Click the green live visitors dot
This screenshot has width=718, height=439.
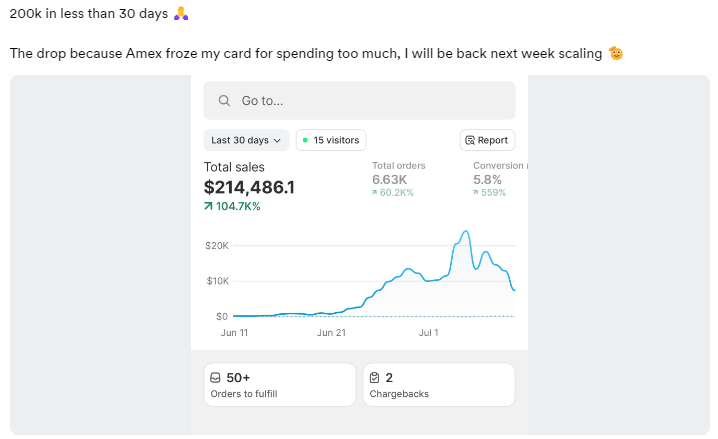(305, 140)
